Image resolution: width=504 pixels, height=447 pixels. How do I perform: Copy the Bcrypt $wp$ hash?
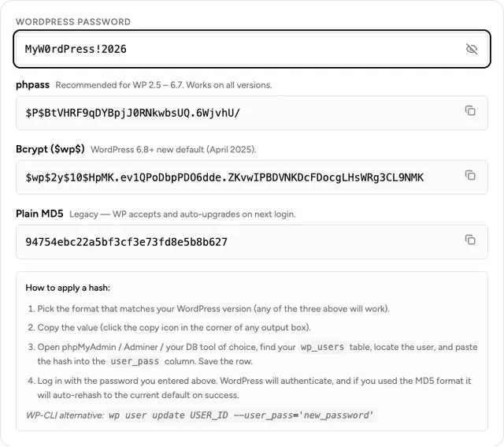[x=470, y=175]
